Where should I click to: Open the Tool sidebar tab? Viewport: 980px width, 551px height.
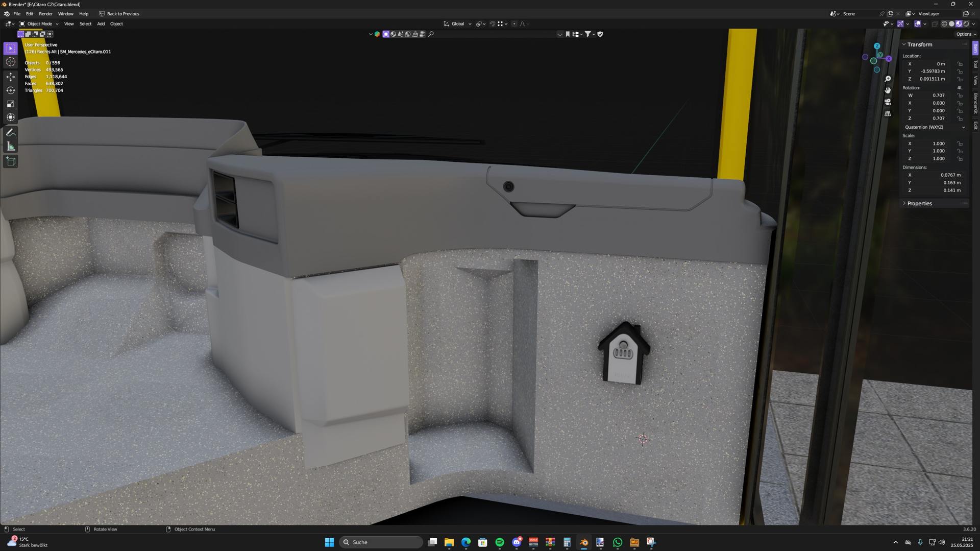975,64
